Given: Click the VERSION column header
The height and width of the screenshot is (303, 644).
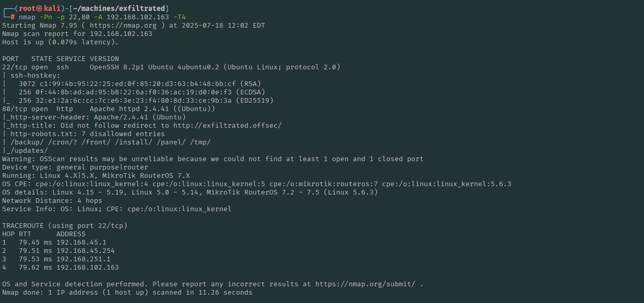Looking at the screenshot, I should 104,58.
